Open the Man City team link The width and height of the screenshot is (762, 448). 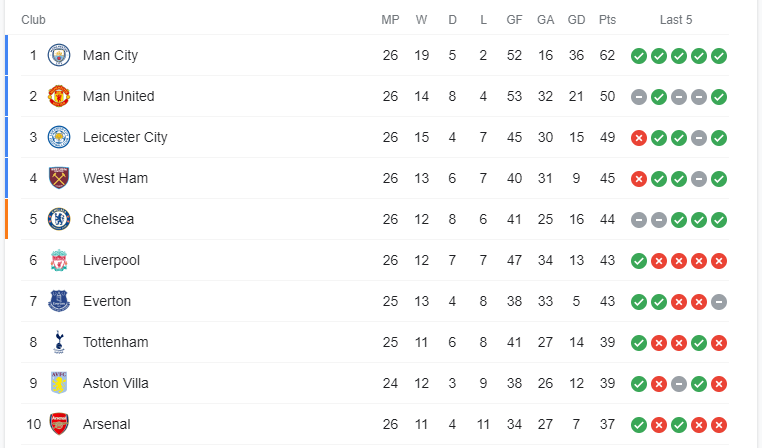click(110, 55)
